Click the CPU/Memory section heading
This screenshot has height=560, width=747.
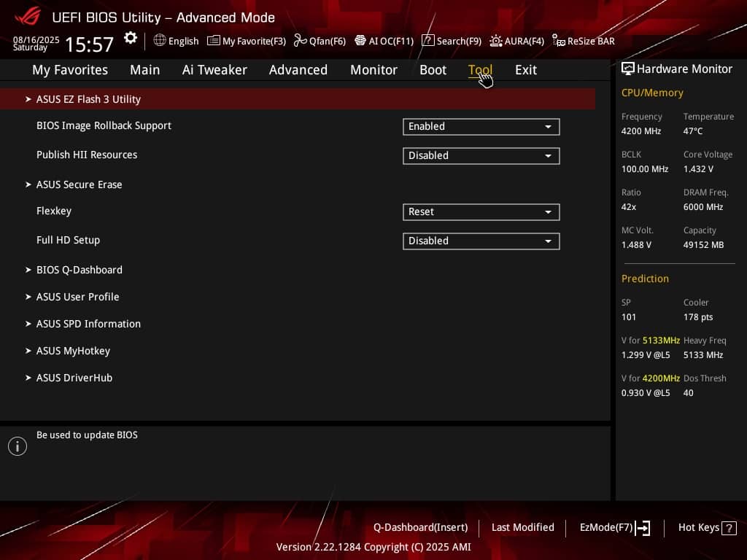652,93
